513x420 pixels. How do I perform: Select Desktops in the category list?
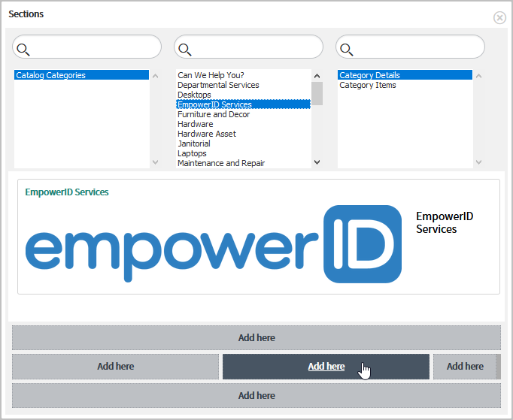tap(194, 95)
